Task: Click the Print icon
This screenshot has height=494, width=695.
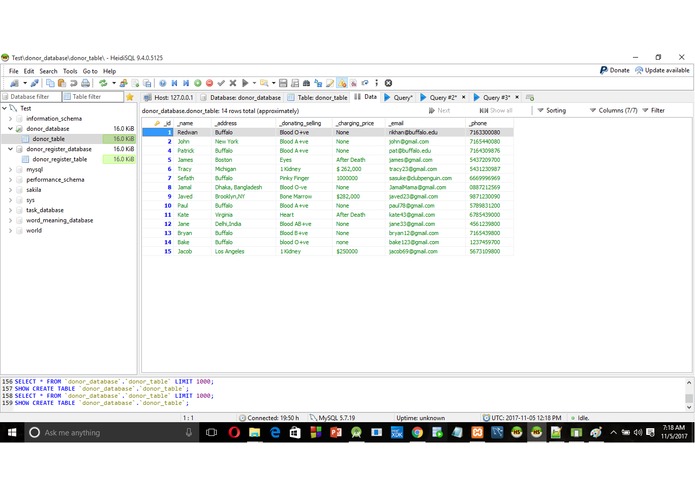Action: [86, 83]
